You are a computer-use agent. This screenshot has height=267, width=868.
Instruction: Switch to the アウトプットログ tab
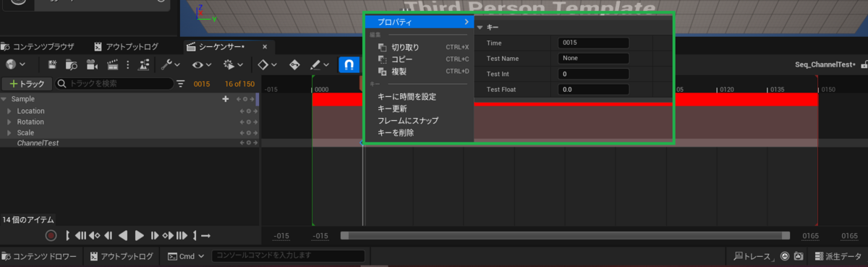click(x=127, y=46)
